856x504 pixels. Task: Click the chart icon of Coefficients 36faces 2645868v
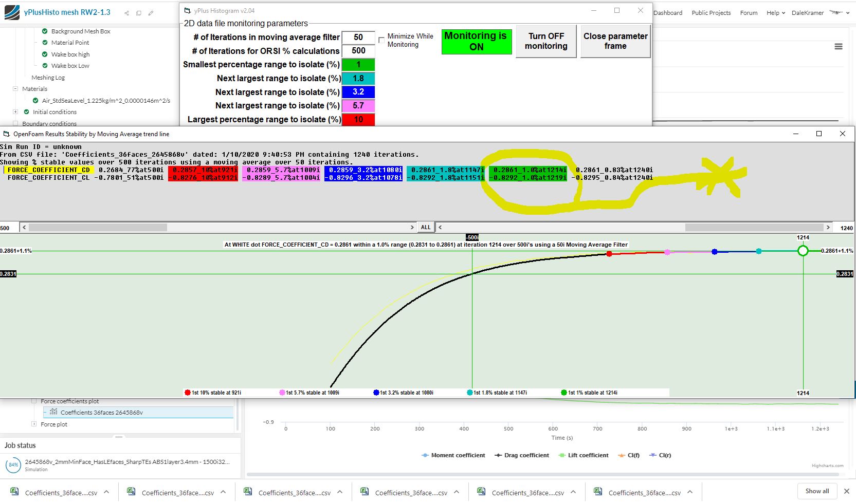tap(53, 412)
